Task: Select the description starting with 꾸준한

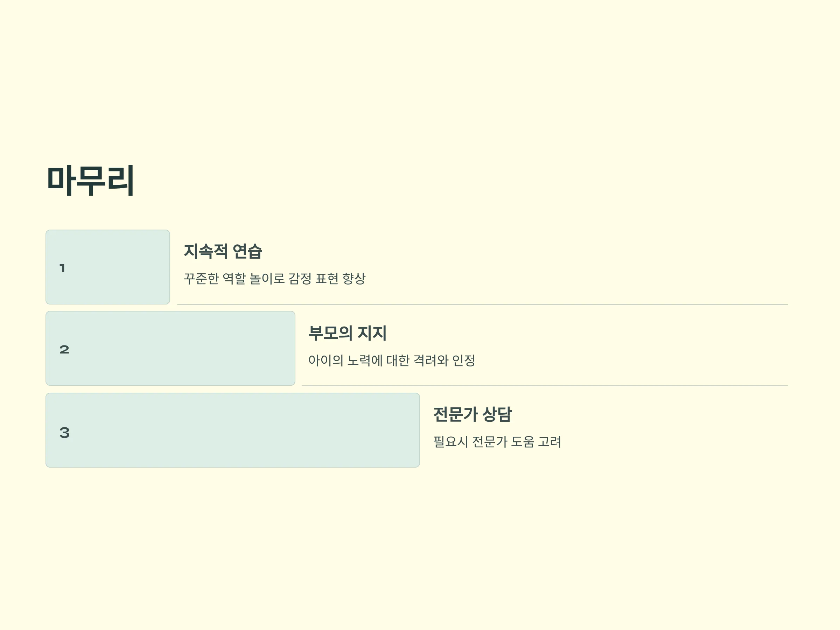Action: pos(274,278)
